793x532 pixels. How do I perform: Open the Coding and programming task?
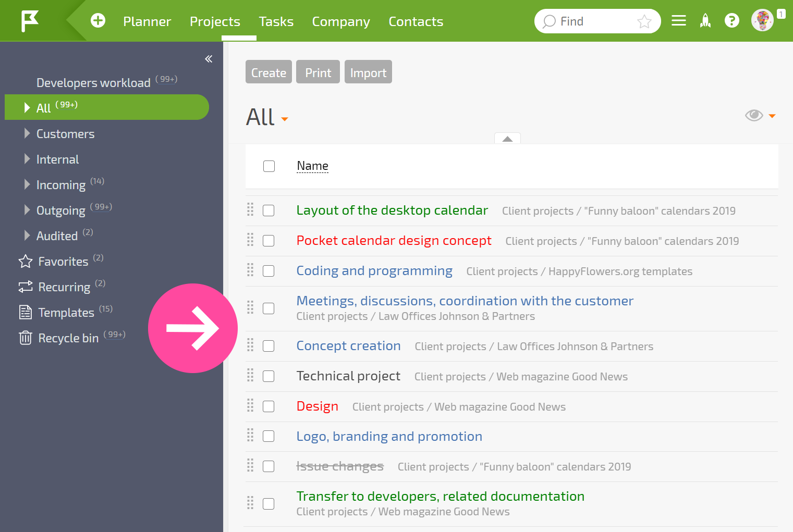(374, 271)
